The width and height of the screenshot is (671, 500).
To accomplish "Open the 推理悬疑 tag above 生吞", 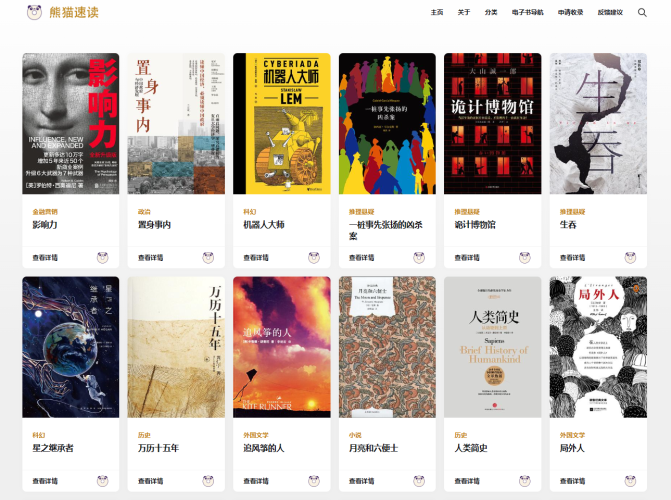I will click(572, 211).
